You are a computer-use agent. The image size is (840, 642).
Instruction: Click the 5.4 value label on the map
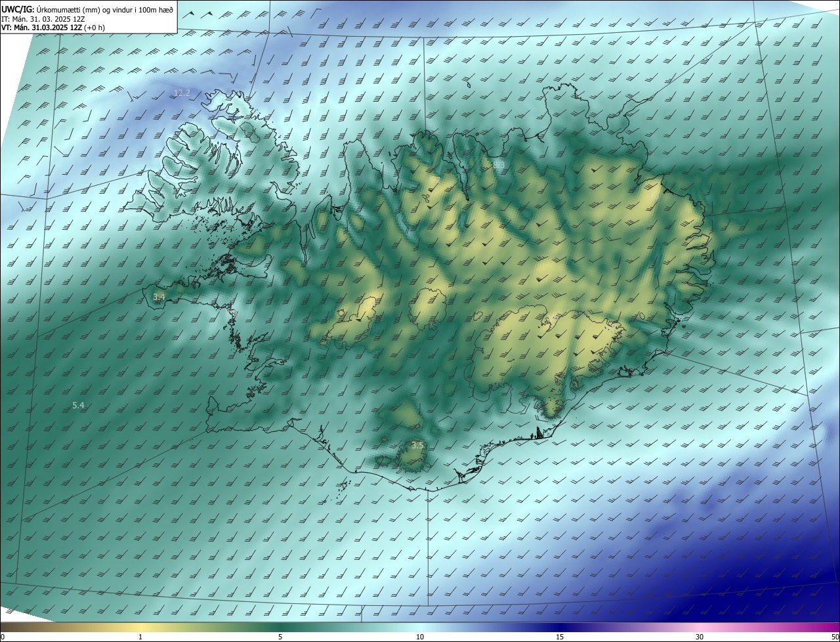[x=78, y=406]
